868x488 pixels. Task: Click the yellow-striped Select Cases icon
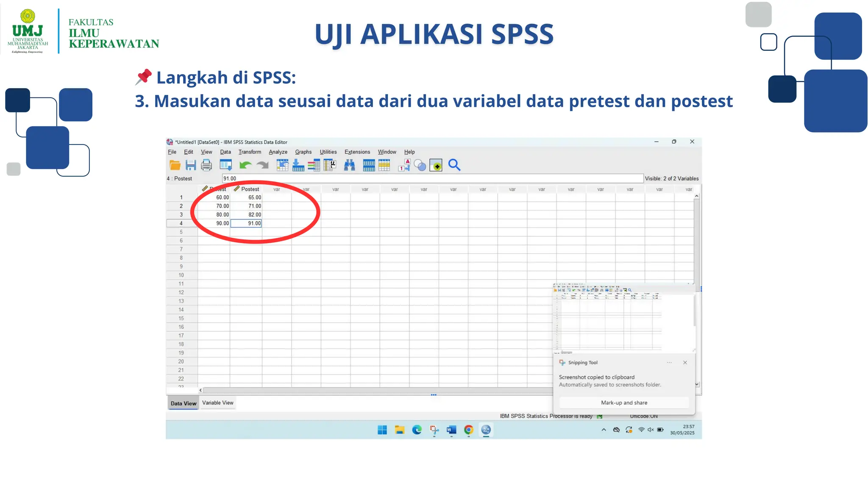pyautogui.click(x=384, y=165)
